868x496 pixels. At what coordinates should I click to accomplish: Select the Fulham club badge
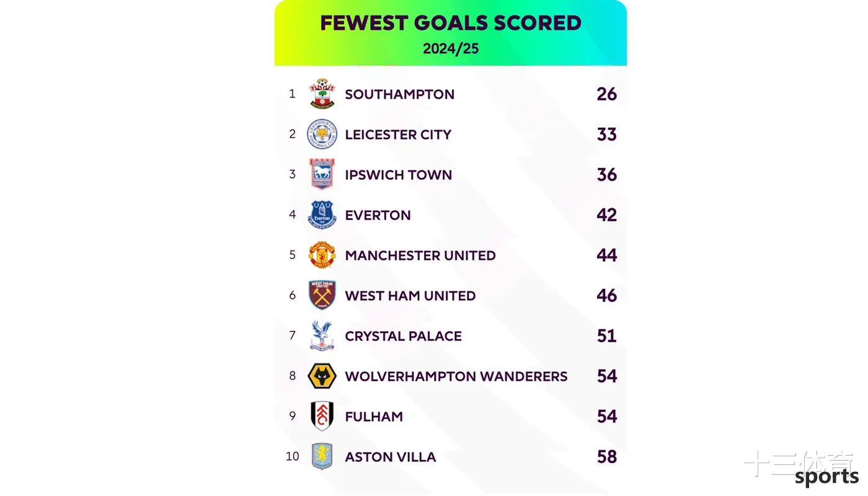(x=322, y=416)
